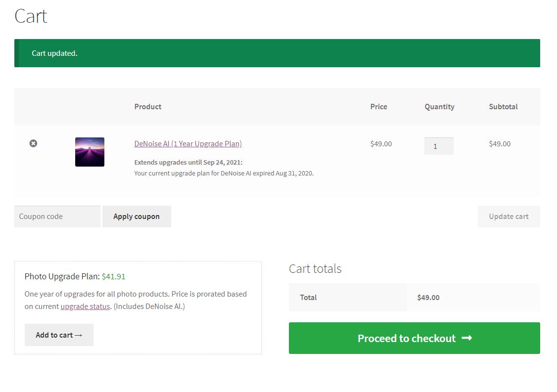Screen dimensions: 557x392
Task: Open the DeNoise AI product thumbnail
Action: [90, 152]
